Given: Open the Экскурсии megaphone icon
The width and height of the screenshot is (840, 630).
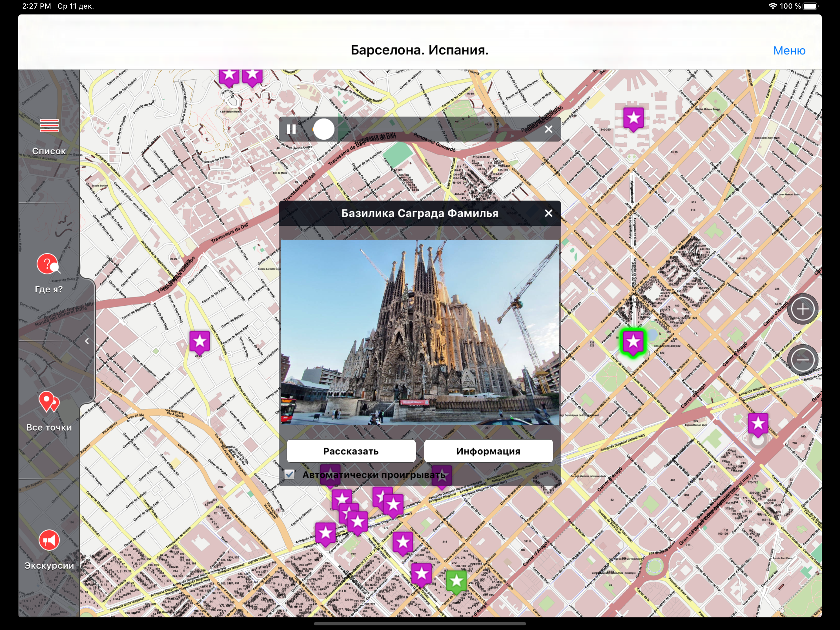Looking at the screenshot, I should pos(49,540).
